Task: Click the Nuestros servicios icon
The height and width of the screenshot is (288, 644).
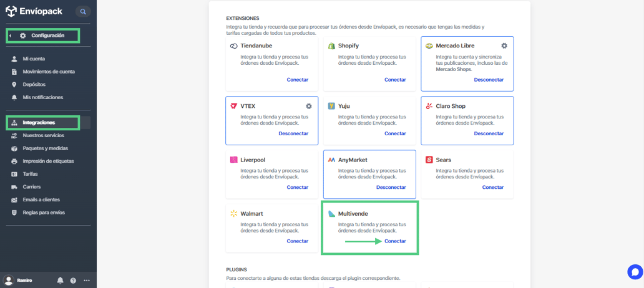Action: [x=14, y=135]
